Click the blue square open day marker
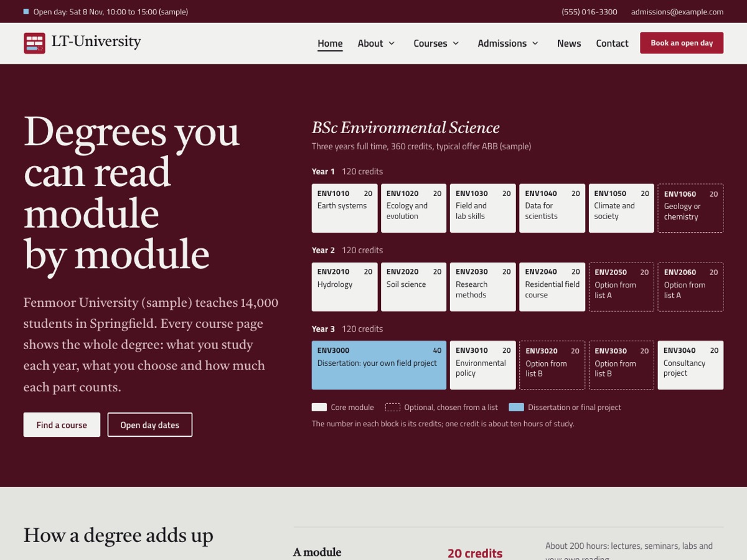The height and width of the screenshot is (560, 747). 26,11
